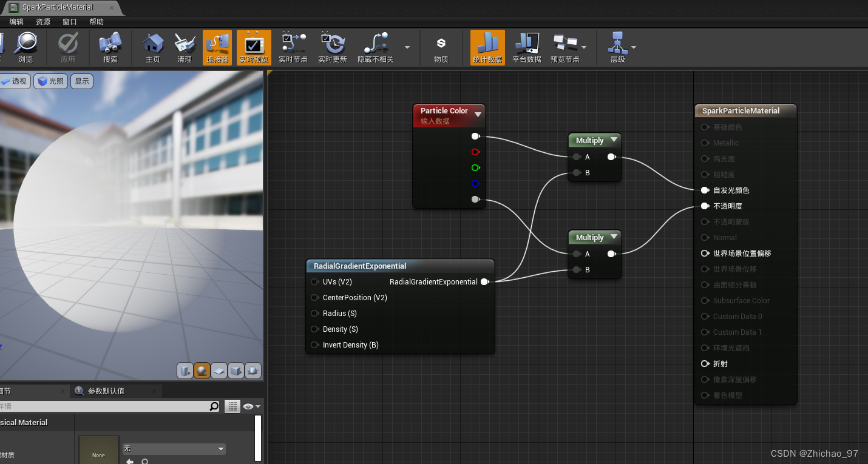Switch to the 参数默认值 tab

106,391
